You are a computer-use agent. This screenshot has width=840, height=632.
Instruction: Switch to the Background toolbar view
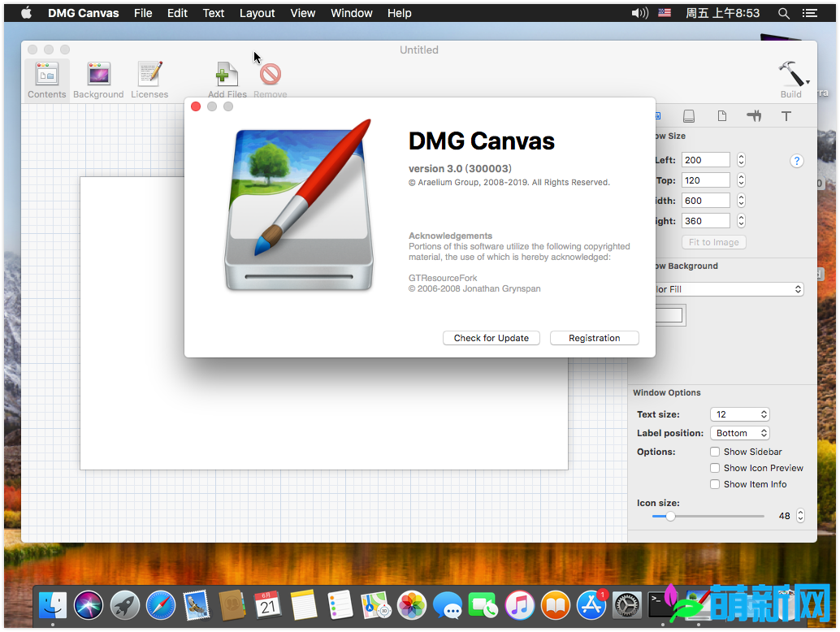click(x=98, y=80)
